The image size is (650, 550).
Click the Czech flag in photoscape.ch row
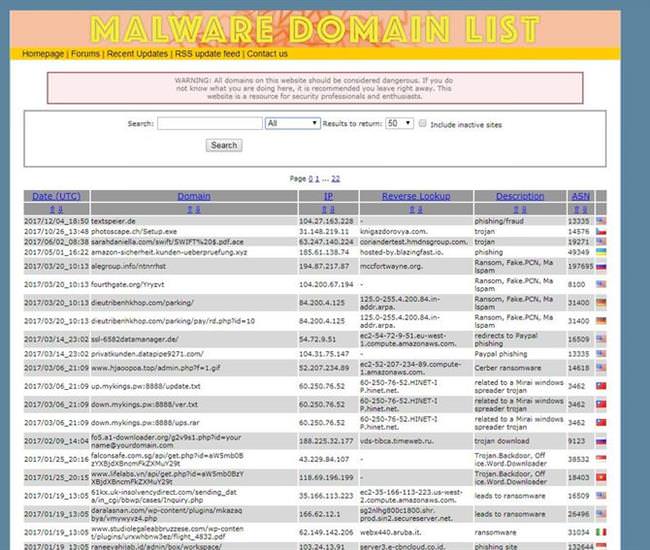pos(601,231)
